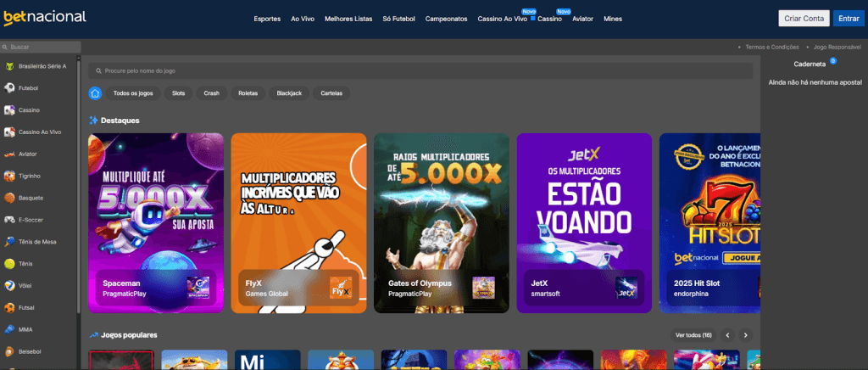Click the Procure pelo nome do jogo field
Viewport: 868px width, 370px height.
click(x=420, y=71)
